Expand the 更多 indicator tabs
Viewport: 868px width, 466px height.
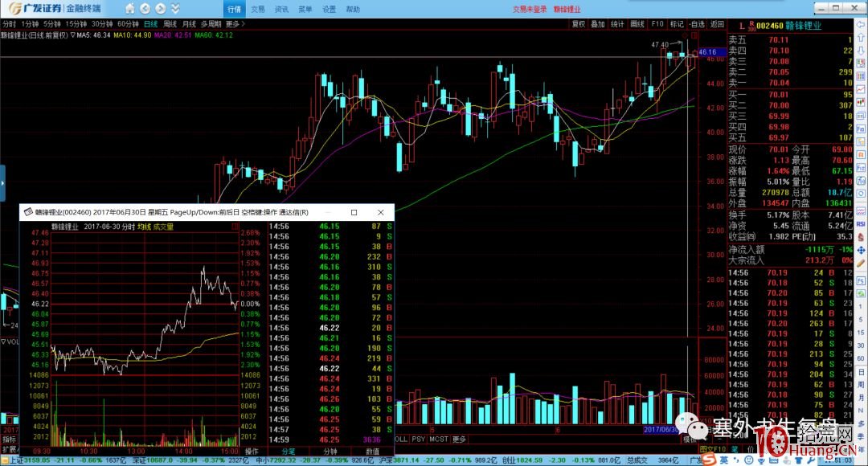pyautogui.click(x=460, y=439)
